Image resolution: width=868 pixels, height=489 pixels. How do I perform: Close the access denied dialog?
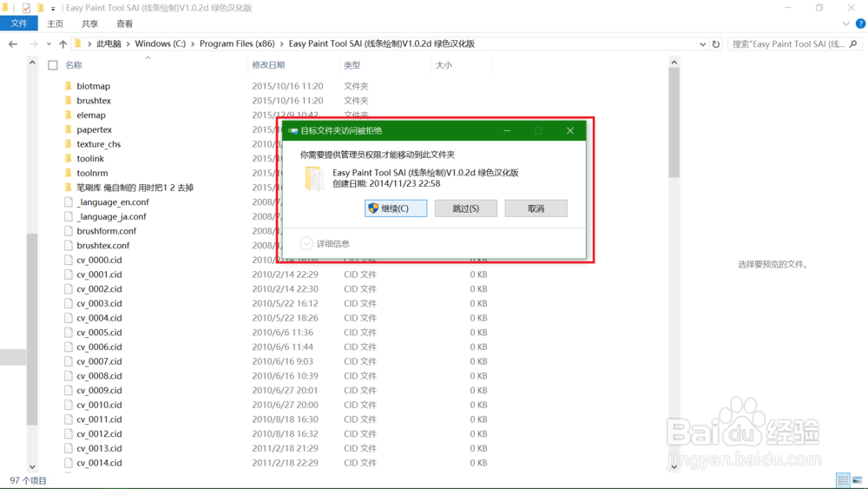point(570,130)
